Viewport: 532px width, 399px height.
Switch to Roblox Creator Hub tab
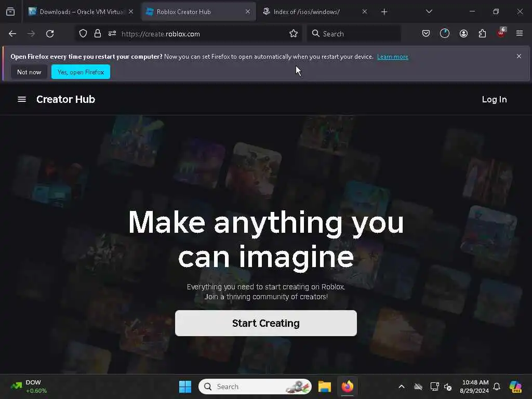point(198,12)
